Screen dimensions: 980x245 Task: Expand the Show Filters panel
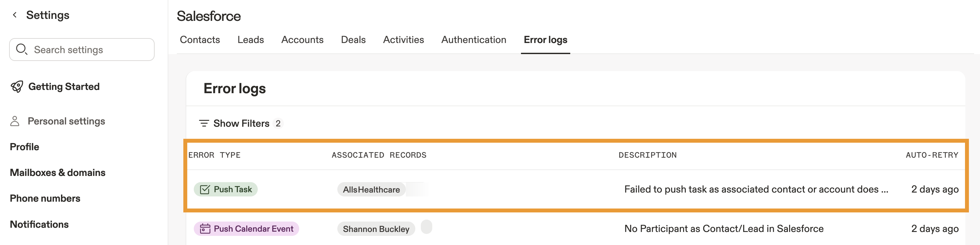coord(241,123)
